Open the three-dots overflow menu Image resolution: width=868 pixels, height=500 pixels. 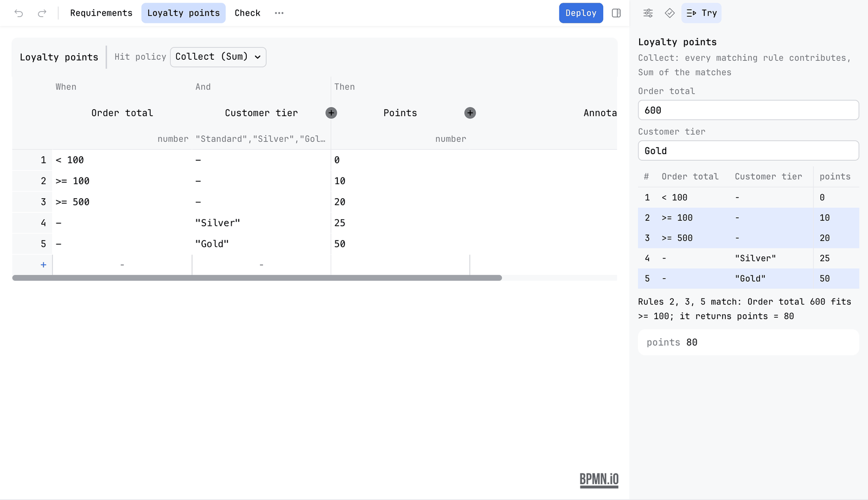pos(279,13)
